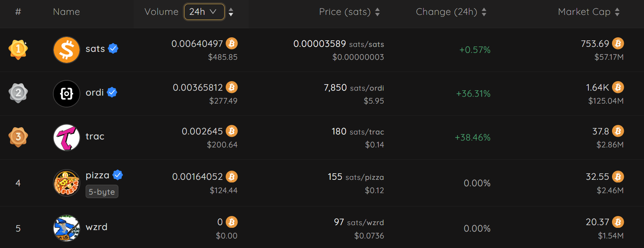Click the gold rank 1 medal
644x248 pixels.
[18, 50]
